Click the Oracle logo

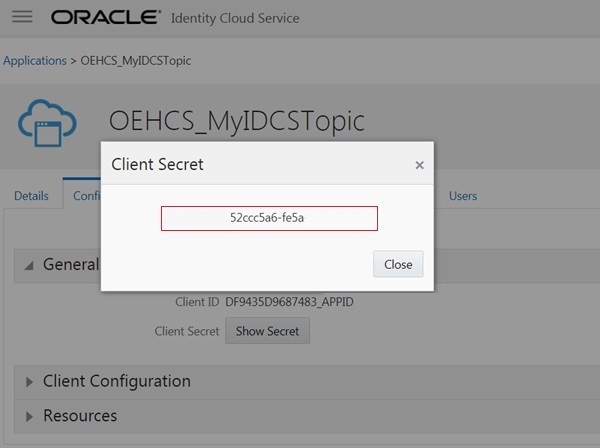[106, 17]
